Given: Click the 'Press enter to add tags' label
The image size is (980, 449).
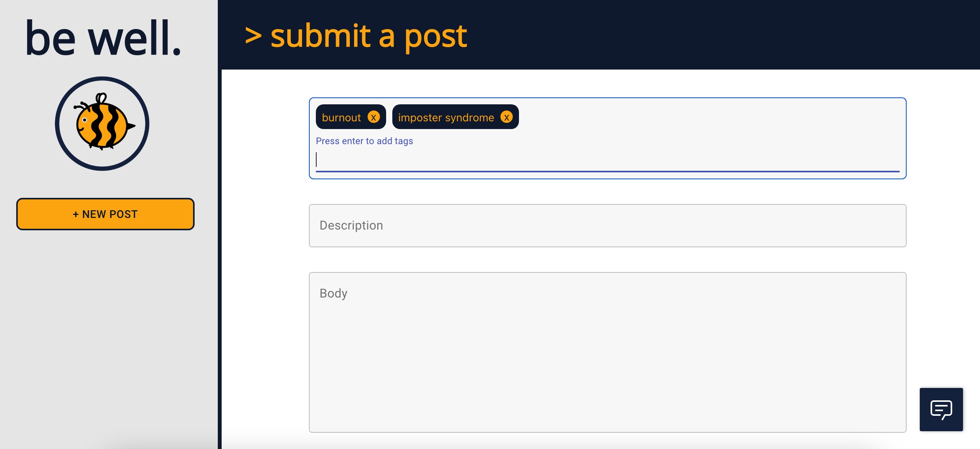Looking at the screenshot, I should (364, 141).
